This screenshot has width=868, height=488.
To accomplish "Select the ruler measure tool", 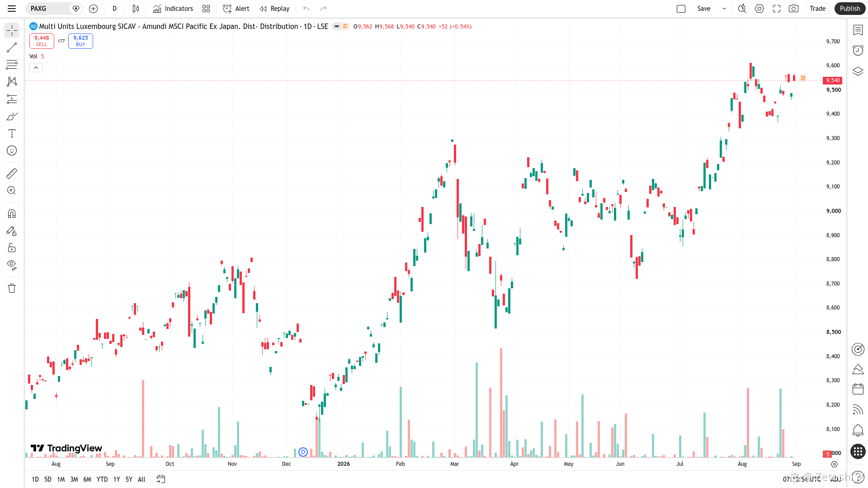I will [12, 174].
